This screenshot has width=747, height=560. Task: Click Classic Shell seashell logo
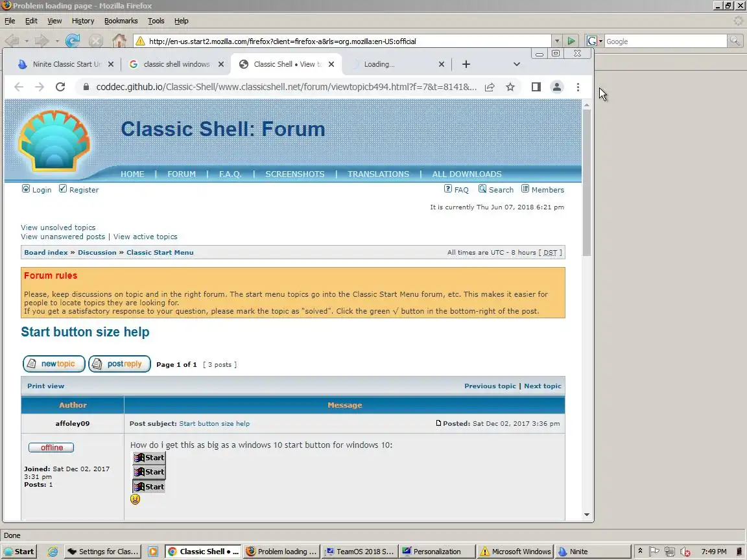54,141
